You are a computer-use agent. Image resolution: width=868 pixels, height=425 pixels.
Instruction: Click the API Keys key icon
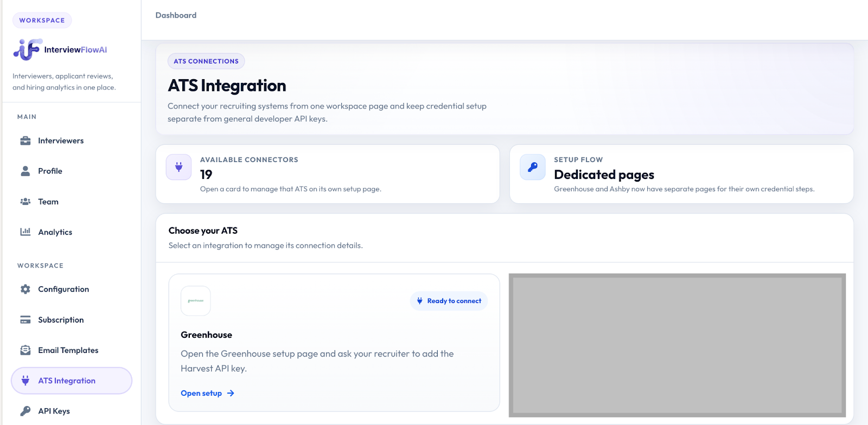point(25,411)
